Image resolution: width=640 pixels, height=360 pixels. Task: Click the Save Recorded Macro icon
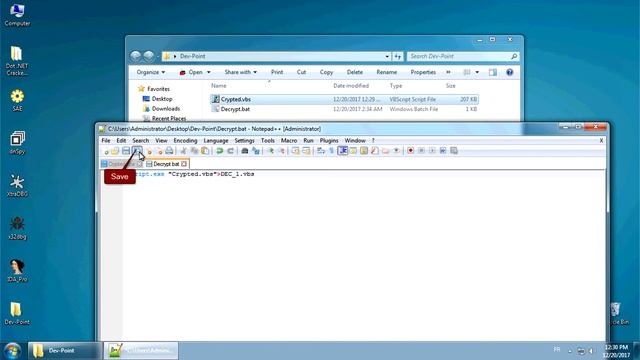tap(453, 151)
